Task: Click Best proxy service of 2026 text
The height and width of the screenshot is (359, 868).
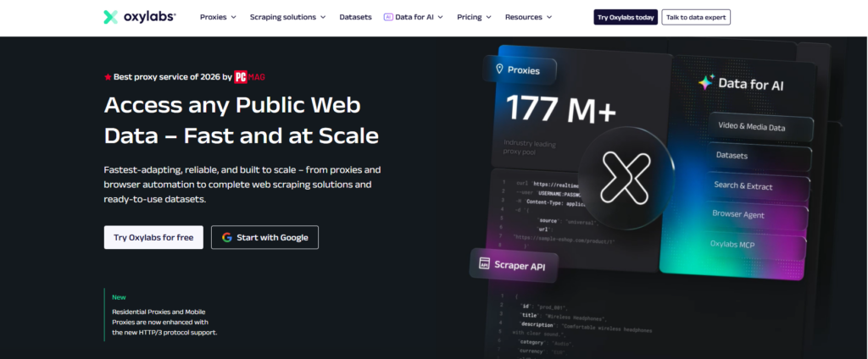Action: [x=173, y=77]
